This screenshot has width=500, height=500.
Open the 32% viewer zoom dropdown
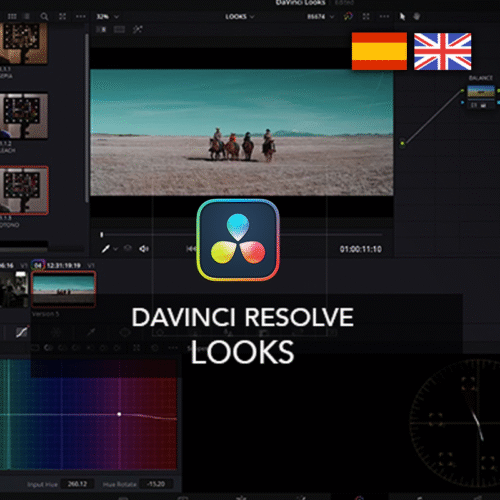click(x=107, y=17)
